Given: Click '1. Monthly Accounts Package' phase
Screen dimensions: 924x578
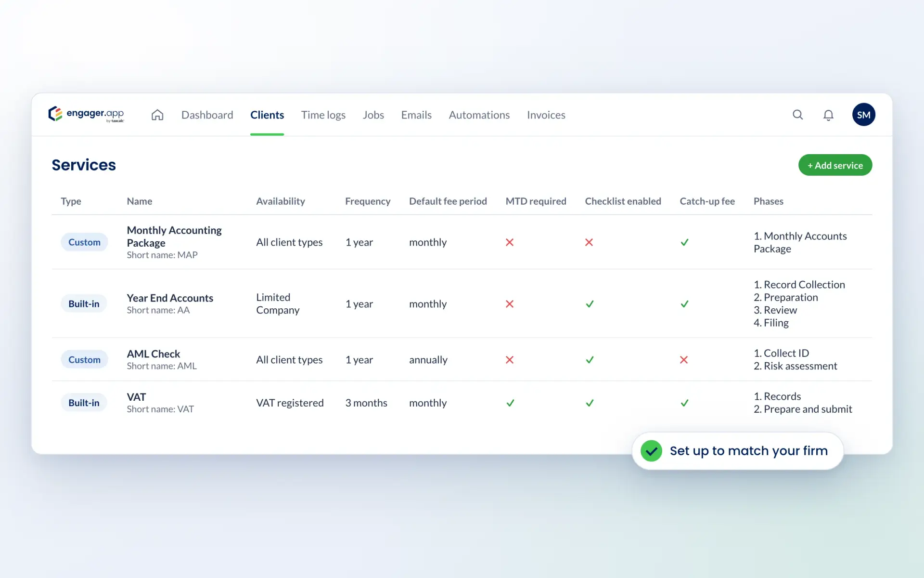Looking at the screenshot, I should 800,242.
